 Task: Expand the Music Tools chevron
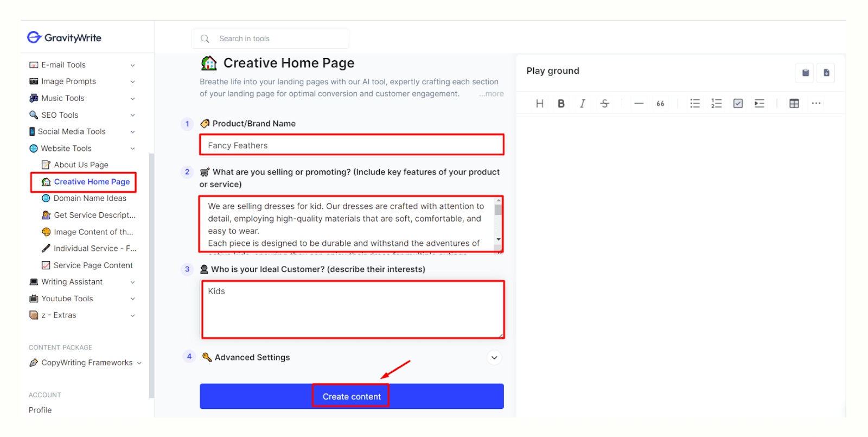point(132,99)
